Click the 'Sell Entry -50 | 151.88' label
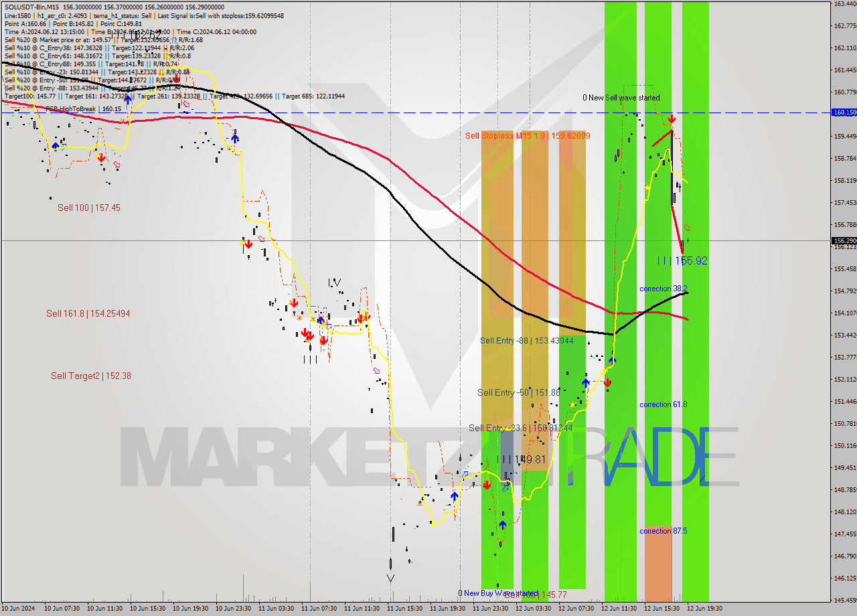Viewport: 857px width, 616px height. click(x=518, y=392)
